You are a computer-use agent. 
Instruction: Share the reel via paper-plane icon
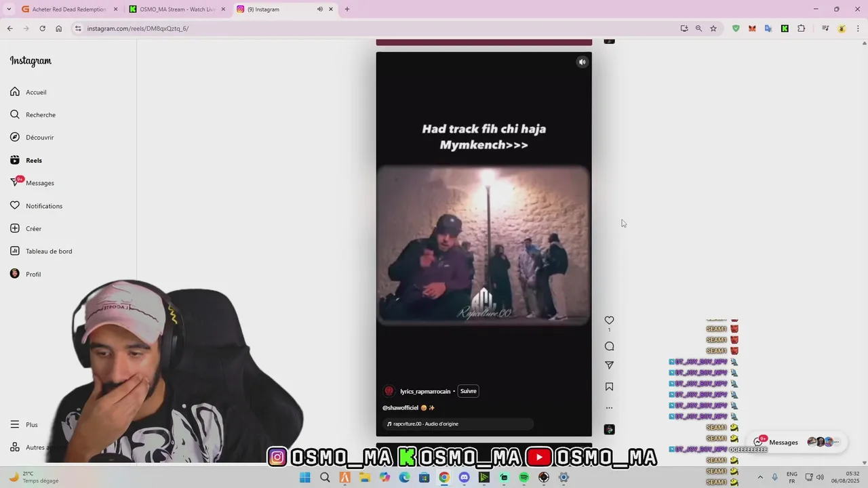click(x=609, y=365)
